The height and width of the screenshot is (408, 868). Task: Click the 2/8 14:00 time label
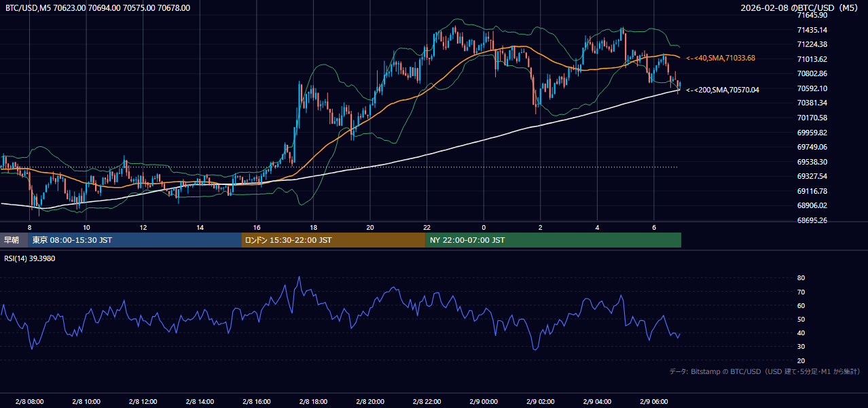[x=200, y=402]
